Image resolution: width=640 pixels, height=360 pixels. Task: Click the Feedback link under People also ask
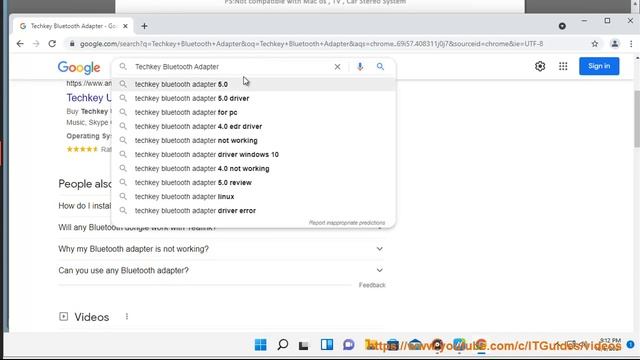[372, 285]
